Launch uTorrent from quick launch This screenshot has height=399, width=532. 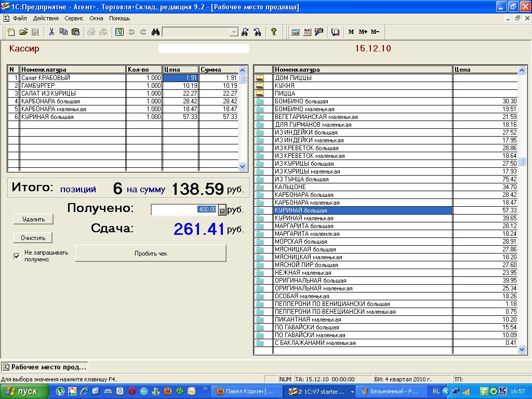pos(60,391)
